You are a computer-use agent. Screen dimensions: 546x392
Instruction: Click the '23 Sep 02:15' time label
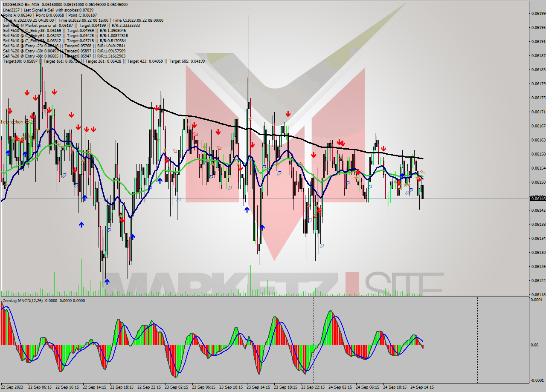pos(176,387)
